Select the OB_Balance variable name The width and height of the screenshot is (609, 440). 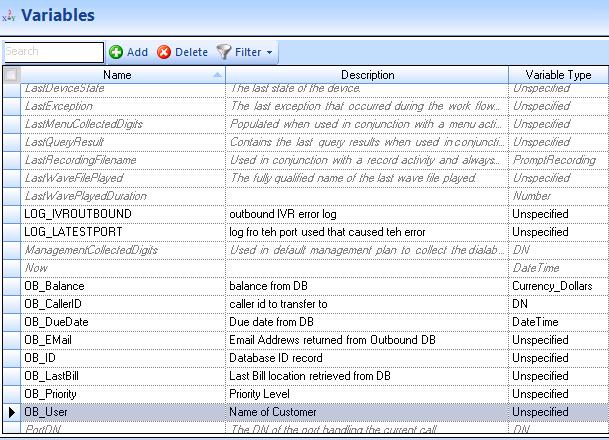click(54, 286)
